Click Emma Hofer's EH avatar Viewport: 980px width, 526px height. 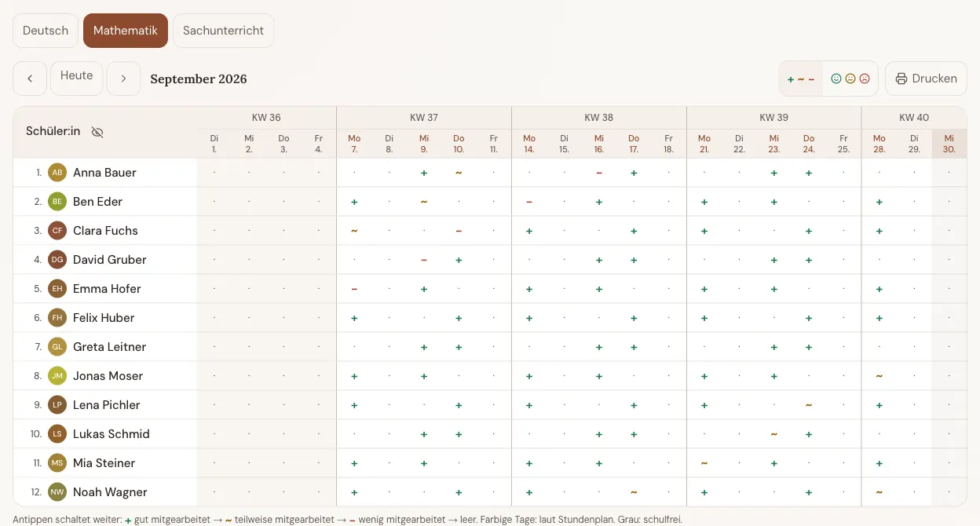[57, 289]
